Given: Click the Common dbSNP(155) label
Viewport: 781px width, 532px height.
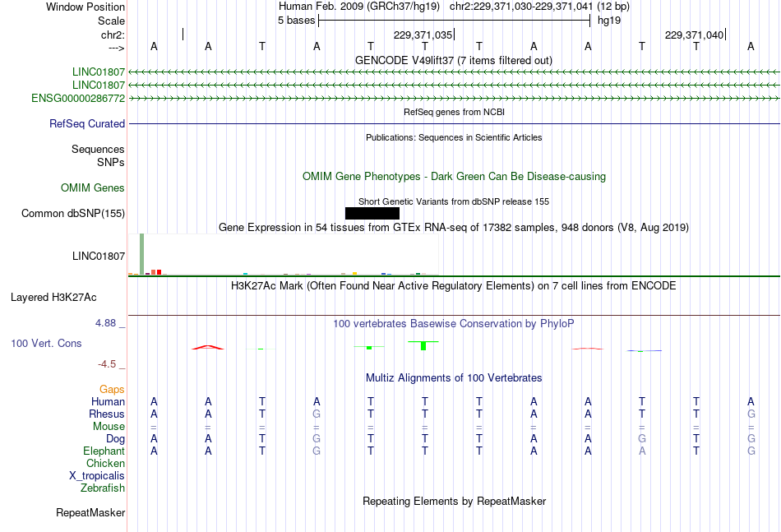Looking at the screenshot, I should 73,213.
